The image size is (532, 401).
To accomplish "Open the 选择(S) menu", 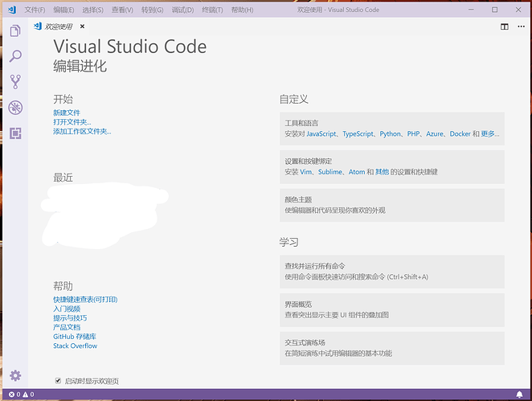I will (x=92, y=10).
